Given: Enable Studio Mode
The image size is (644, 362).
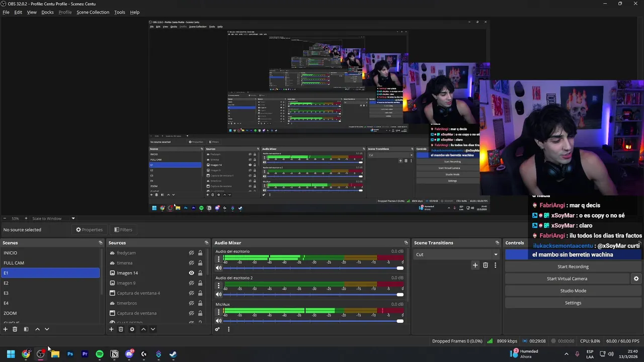Looking at the screenshot, I should (x=573, y=291).
